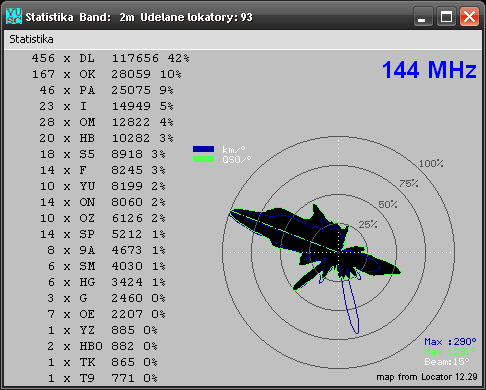Click the blue Max :290° readout
Screen dimensions: 486x390
point(450,342)
